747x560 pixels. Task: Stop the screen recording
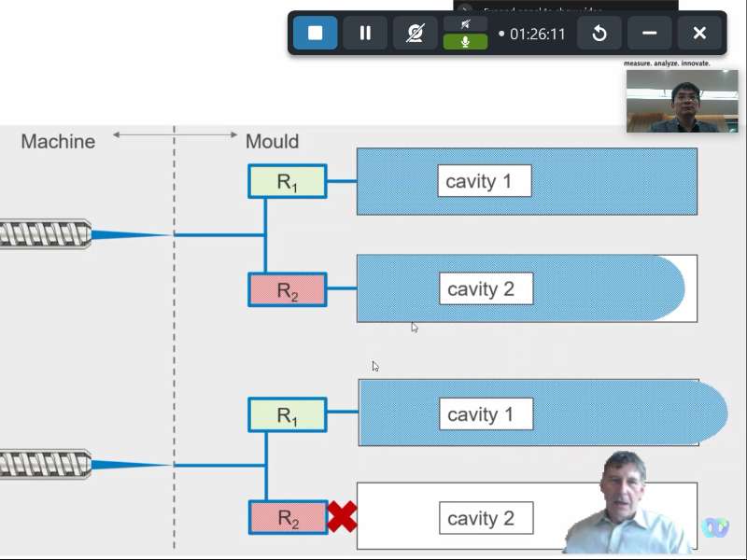pyautogui.click(x=316, y=34)
